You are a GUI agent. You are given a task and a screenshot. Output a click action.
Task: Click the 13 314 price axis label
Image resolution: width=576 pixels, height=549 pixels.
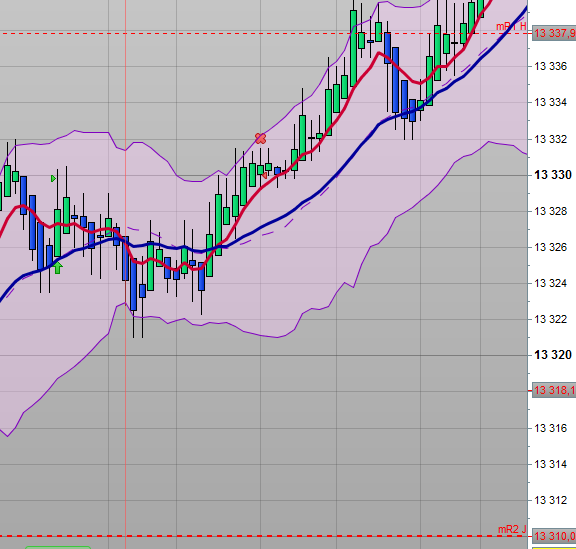pos(551,464)
